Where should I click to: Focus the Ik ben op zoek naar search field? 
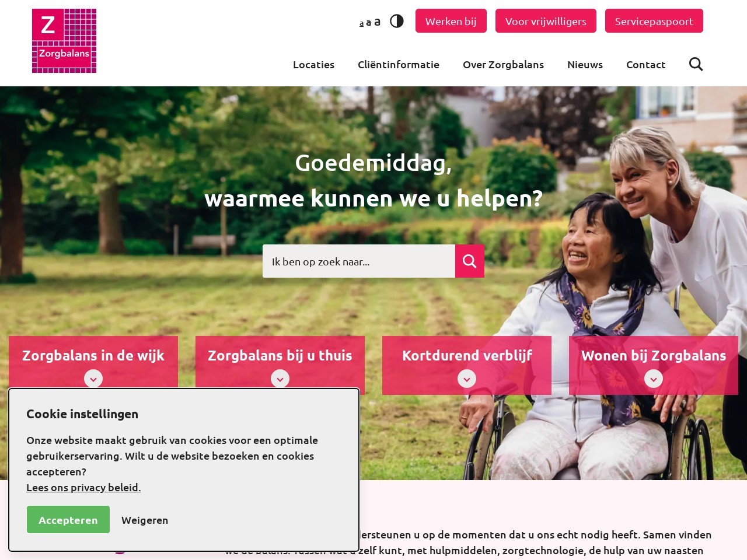359,261
